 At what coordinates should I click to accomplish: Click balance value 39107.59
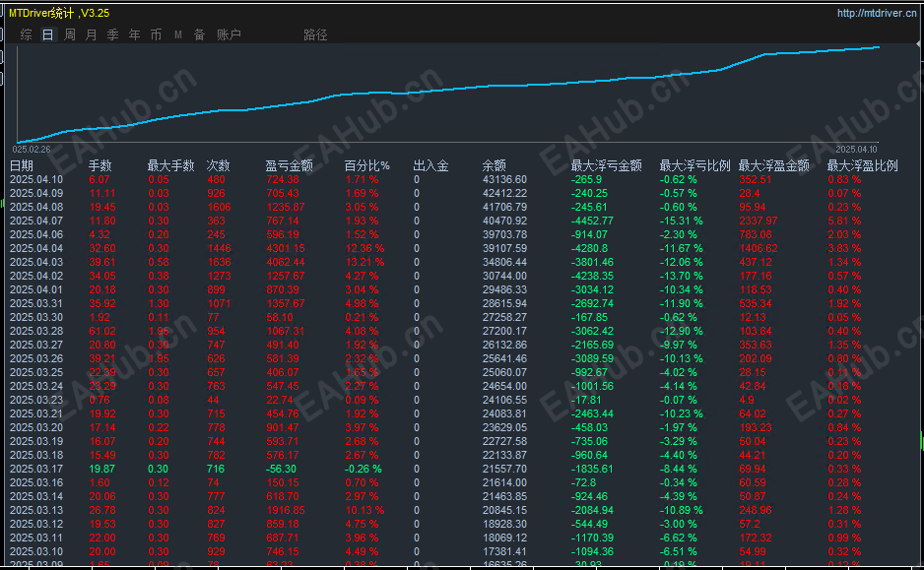coord(504,248)
